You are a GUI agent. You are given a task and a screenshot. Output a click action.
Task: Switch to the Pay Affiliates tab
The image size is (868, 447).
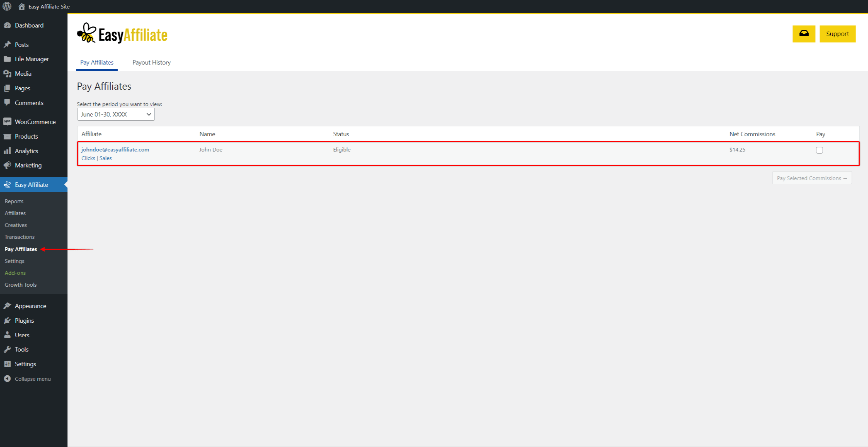[x=97, y=62]
